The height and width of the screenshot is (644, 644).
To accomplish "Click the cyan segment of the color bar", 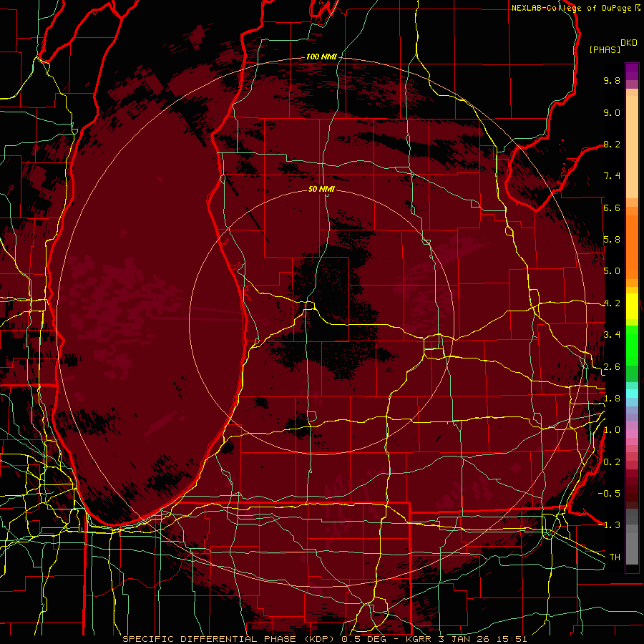I will [x=632, y=393].
